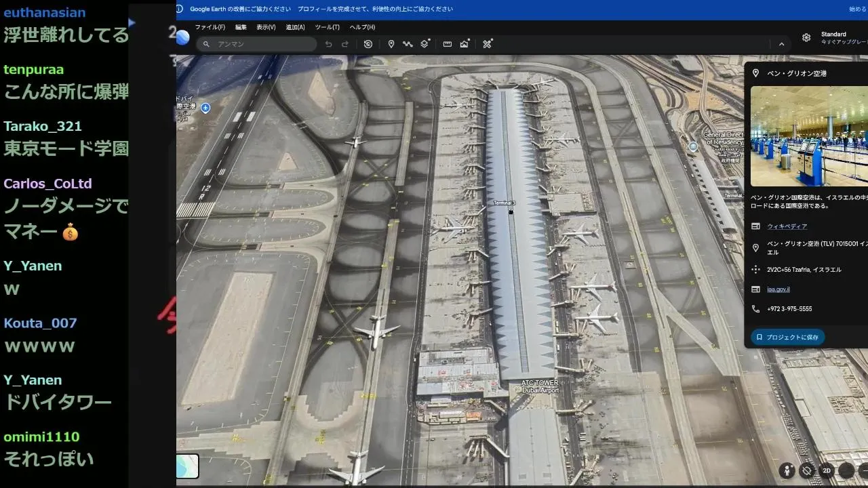Viewport: 868px width, 488px height.
Task: Click euthanasian username in chat
Action: tap(45, 12)
